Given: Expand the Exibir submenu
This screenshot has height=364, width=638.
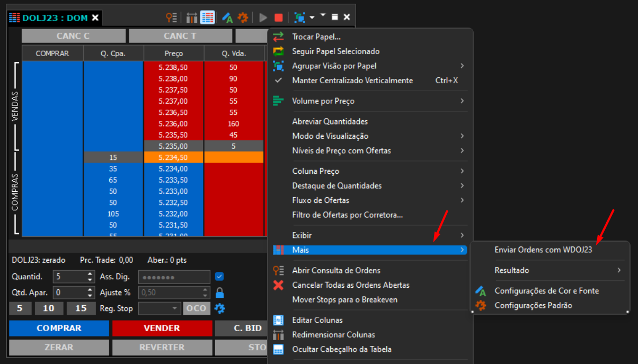Looking at the screenshot, I should tap(369, 235).
